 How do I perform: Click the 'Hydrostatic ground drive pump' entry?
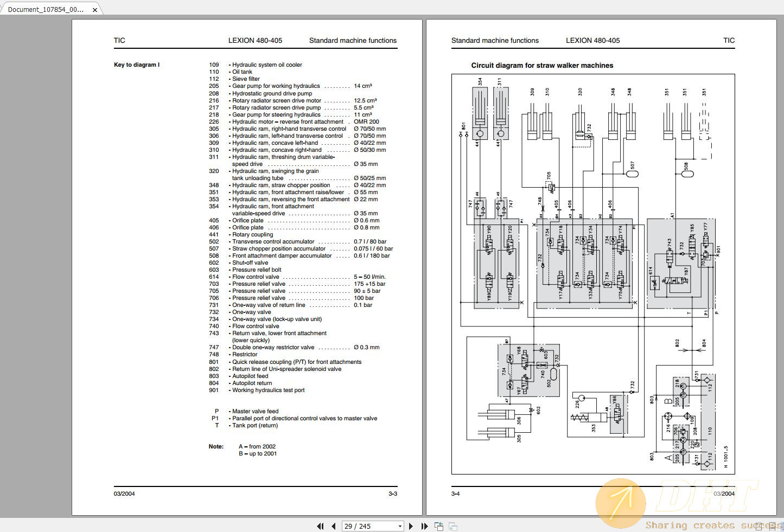(272, 93)
